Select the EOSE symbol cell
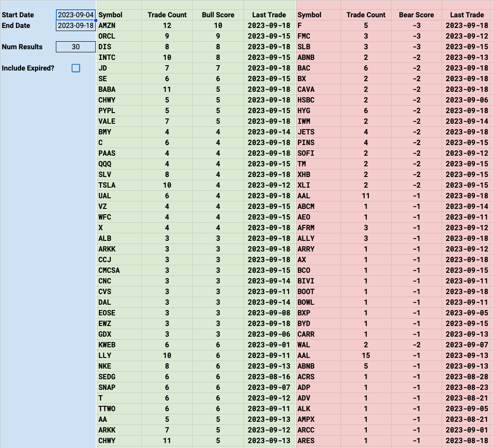 [x=119, y=313]
